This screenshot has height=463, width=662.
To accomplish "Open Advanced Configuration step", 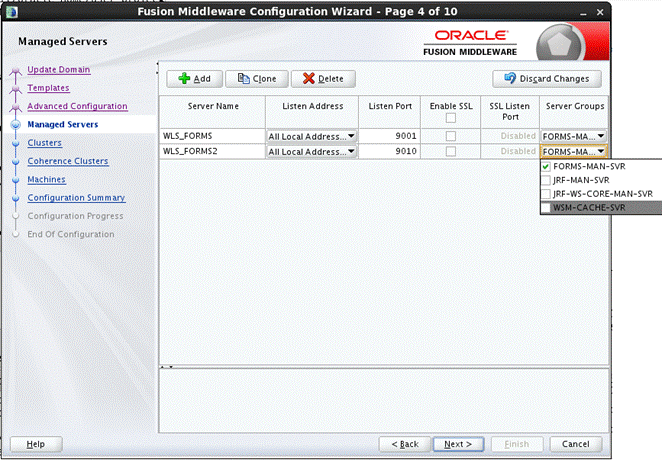I will [77, 106].
